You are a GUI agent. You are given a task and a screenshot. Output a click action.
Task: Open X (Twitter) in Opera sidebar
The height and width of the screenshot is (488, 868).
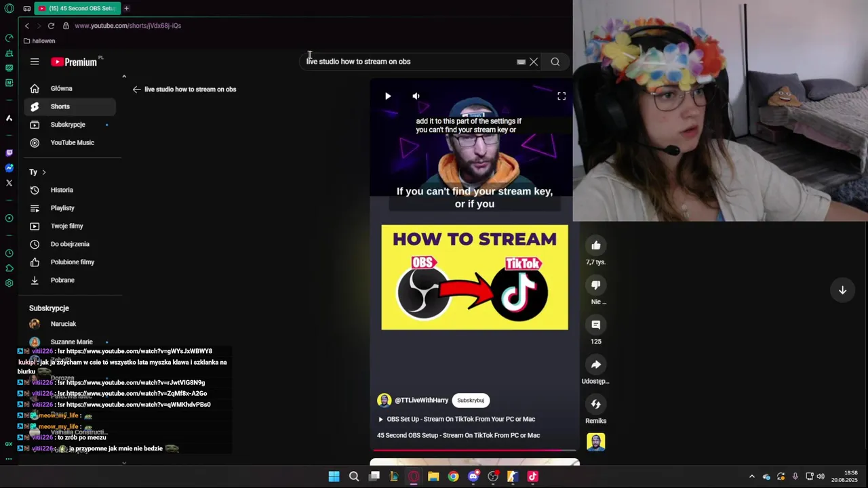[x=9, y=183]
